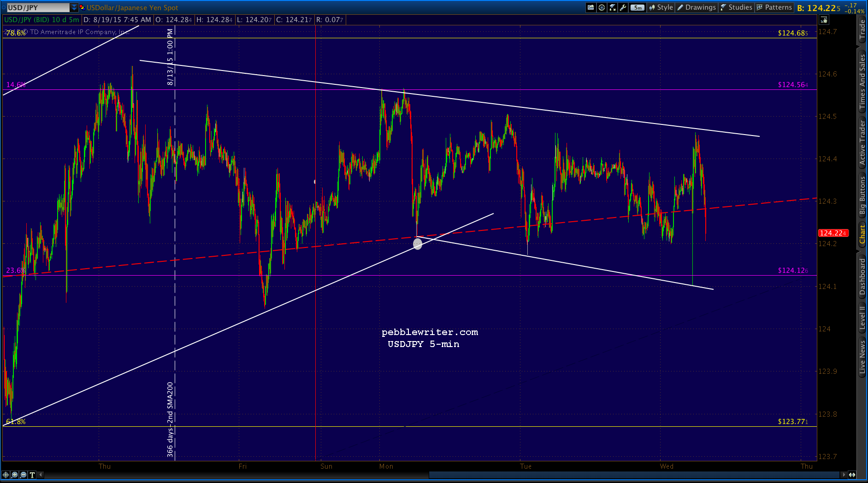Screen dimensions: 868x483
Task: Open the Studies menu
Action: pyautogui.click(x=736, y=7)
